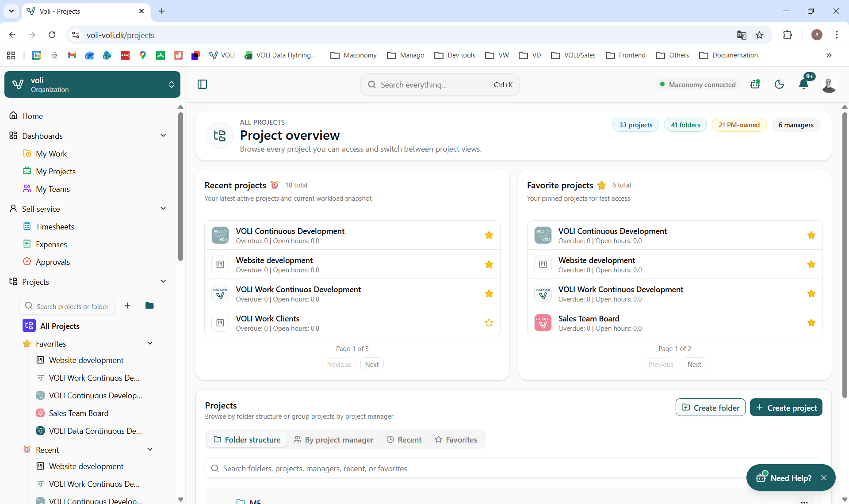Unfavorite Sales Team Board star
Image resolution: width=849 pixels, height=504 pixels.
coord(811,323)
